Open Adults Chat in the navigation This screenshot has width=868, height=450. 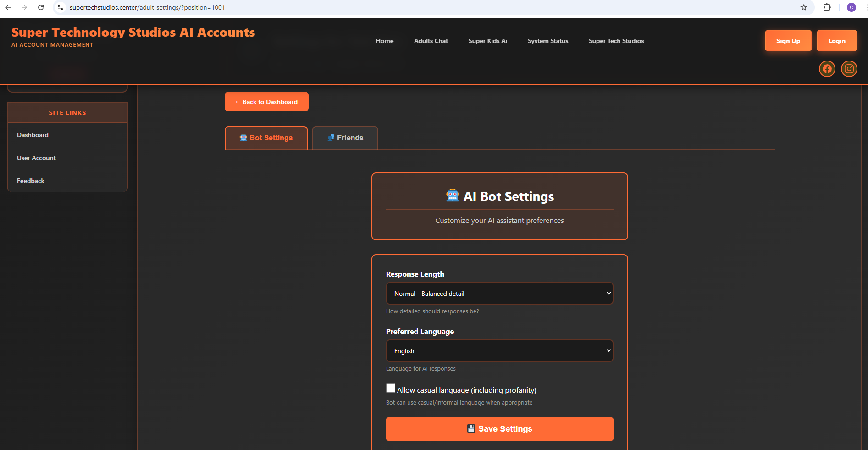[431, 41]
